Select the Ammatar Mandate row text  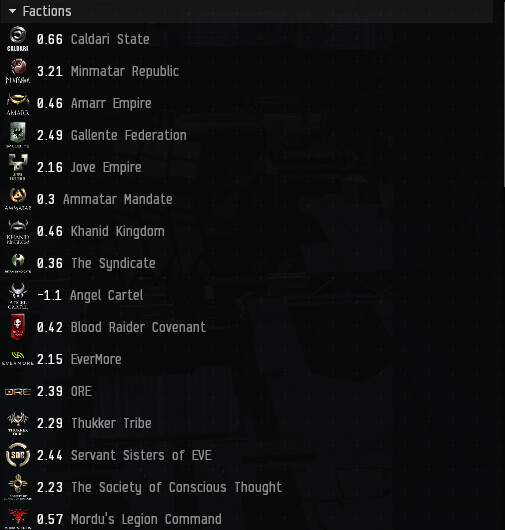point(118,199)
